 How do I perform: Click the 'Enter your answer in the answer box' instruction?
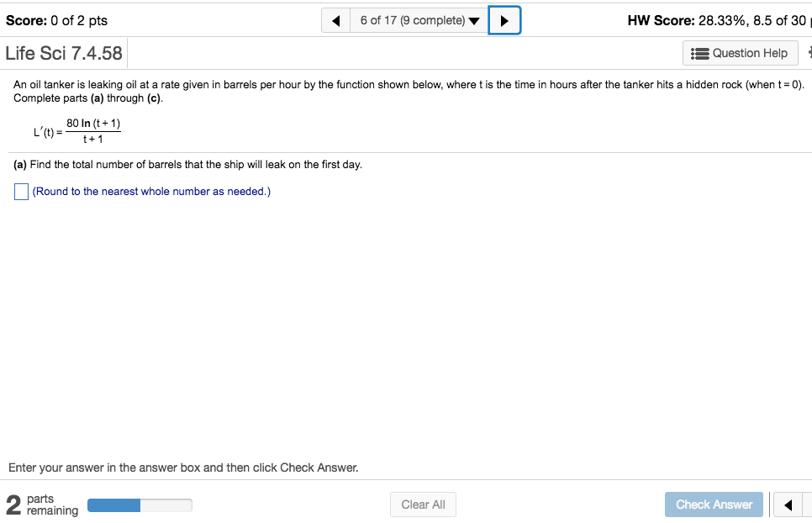point(183,468)
